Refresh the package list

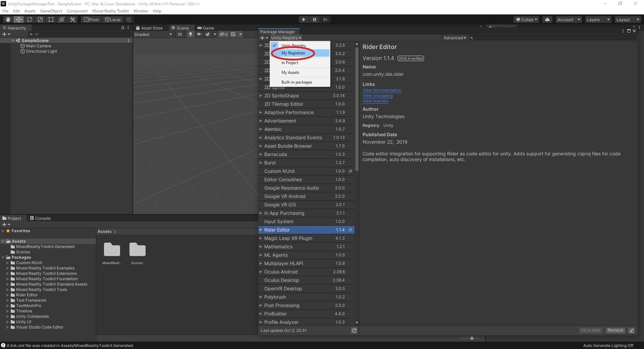click(354, 331)
